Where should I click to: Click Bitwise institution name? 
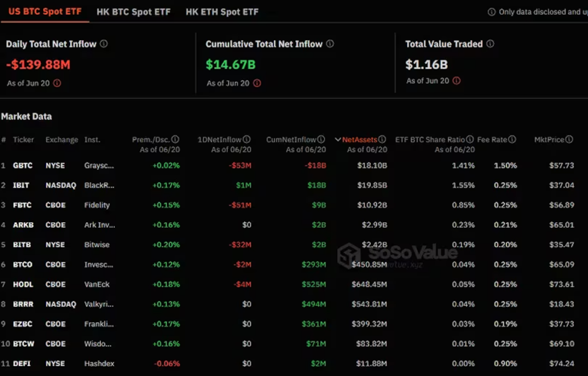pyautogui.click(x=97, y=245)
